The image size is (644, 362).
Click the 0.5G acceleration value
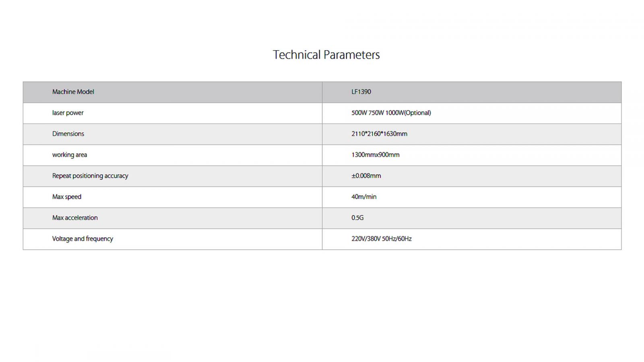click(357, 218)
